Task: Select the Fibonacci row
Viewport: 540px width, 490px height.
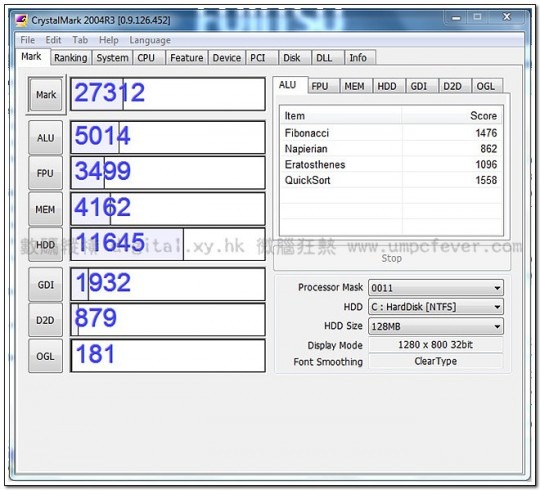Action: pos(391,133)
